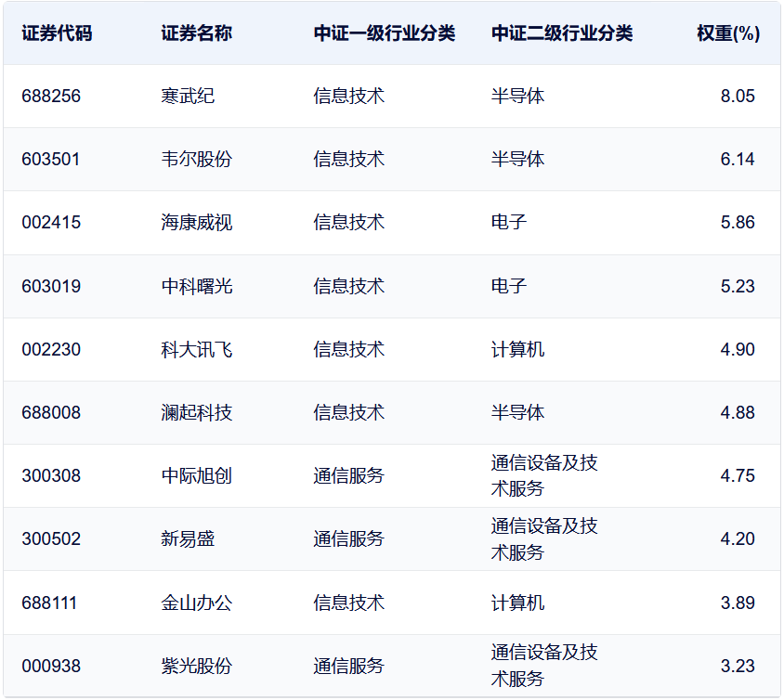Select security code 002230

point(51,349)
